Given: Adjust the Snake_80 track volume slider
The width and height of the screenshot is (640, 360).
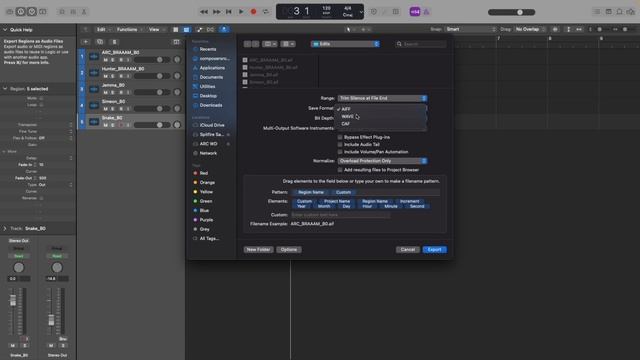Looking at the screenshot, I should click(x=152, y=125).
